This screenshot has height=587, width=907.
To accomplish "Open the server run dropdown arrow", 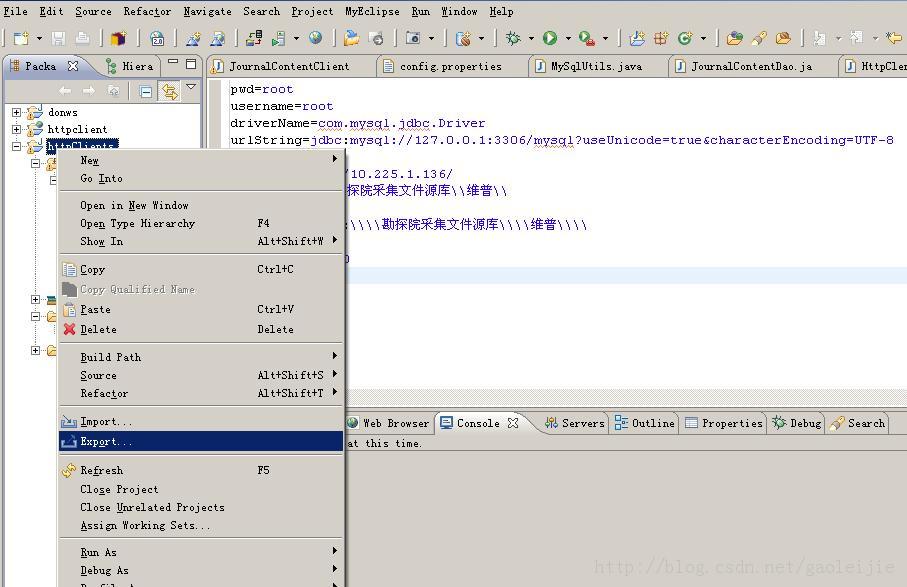I will coord(296,39).
